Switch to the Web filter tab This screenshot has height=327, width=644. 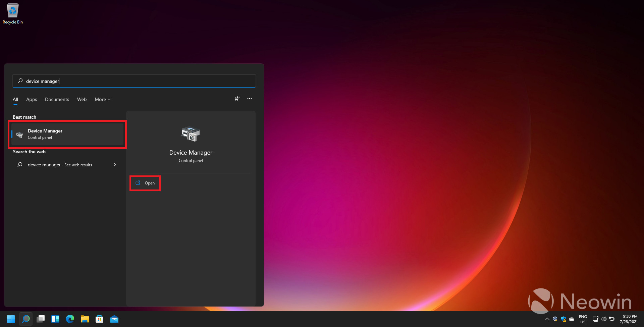click(82, 99)
